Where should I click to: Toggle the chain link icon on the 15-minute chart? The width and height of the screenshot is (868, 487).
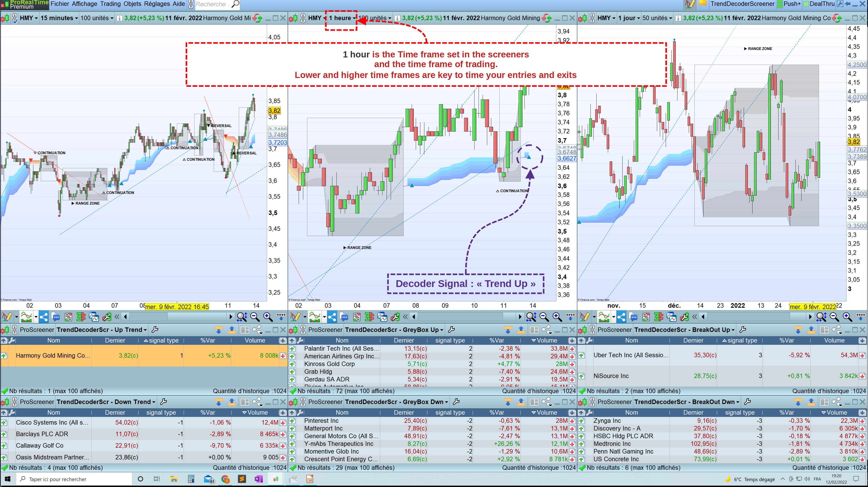click(15, 18)
